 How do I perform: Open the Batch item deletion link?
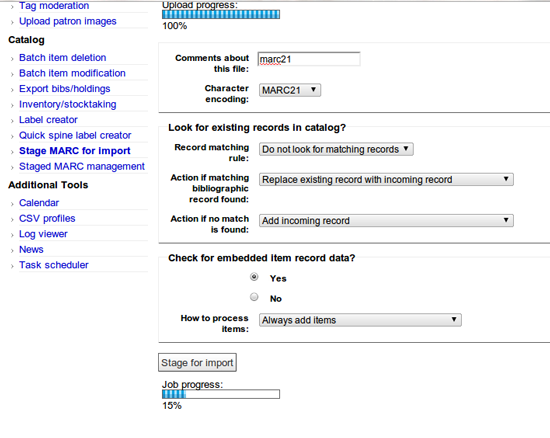point(62,58)
